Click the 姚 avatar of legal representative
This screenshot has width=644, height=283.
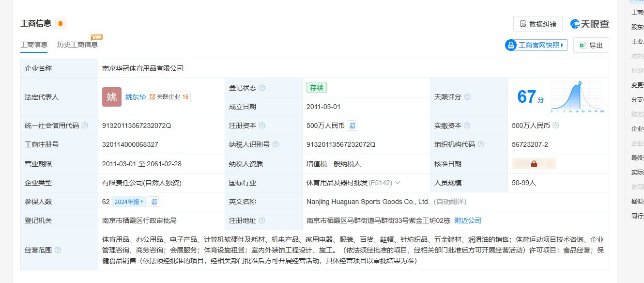[112, 97]
